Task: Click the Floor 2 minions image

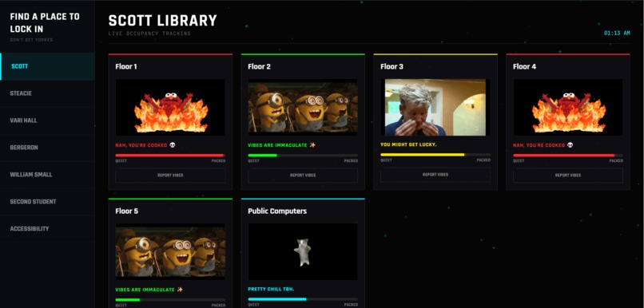Action: 303,108
